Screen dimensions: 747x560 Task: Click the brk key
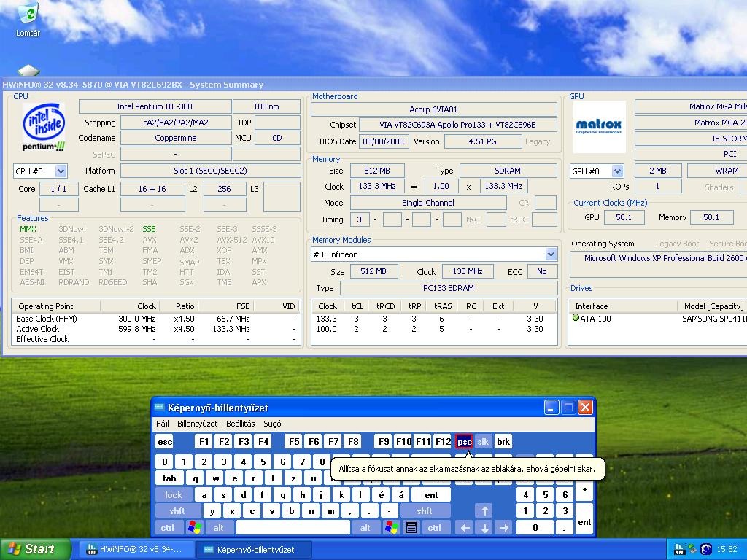tap(503, 441)
